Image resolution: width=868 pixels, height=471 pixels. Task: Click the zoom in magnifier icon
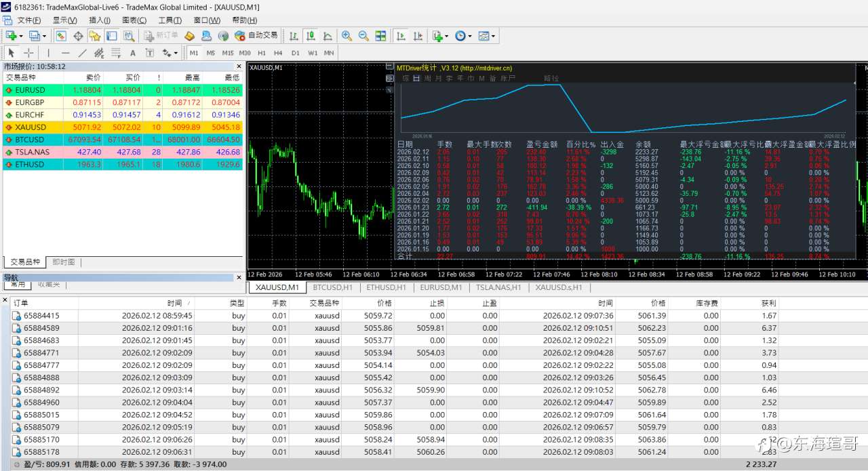(x=347, y=36)
